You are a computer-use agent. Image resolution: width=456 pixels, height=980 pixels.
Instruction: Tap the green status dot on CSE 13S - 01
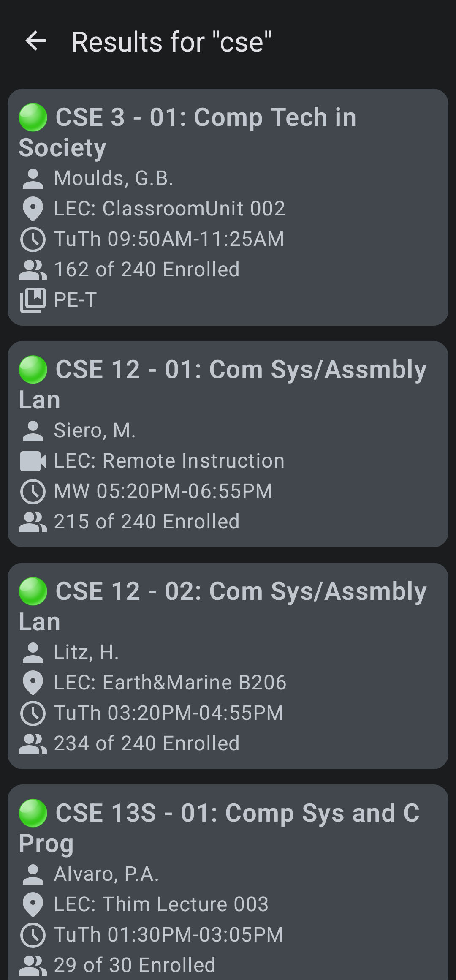coord(33,813)
